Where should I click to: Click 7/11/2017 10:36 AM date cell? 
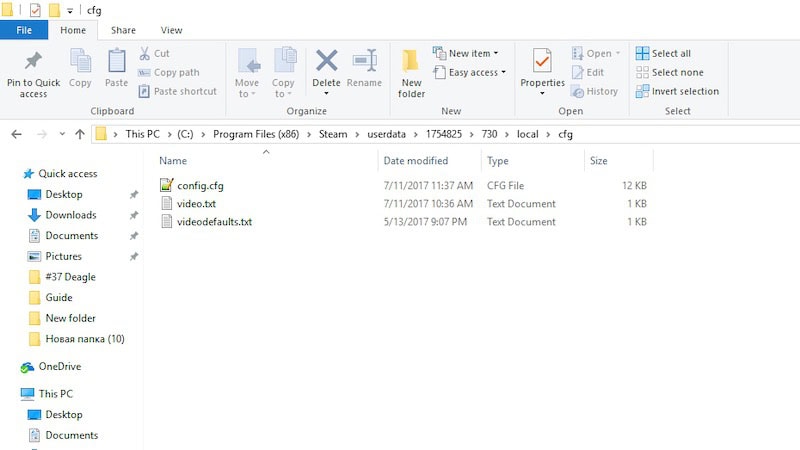pos(428,204)
